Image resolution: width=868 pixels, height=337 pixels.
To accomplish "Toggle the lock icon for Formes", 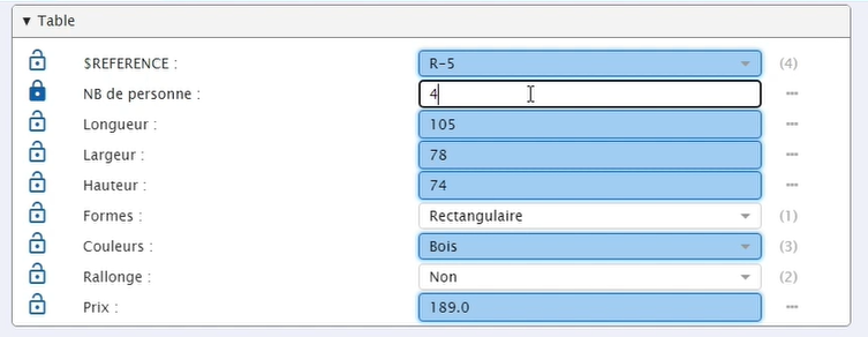I will tap(37, 214).
